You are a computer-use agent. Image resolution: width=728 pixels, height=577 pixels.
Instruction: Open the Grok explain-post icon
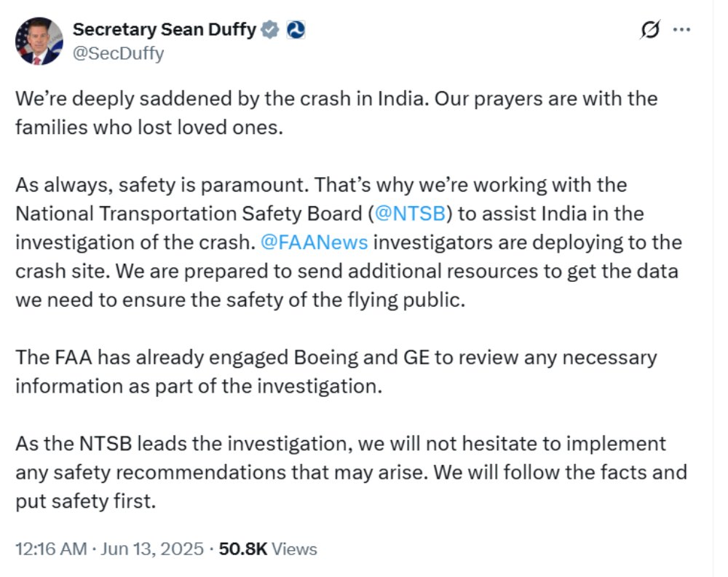click(650, 31)
